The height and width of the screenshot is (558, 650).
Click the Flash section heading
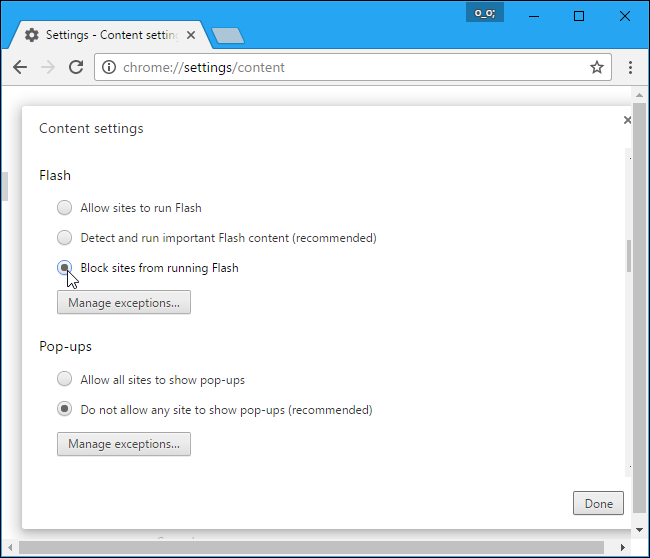[55, 175]
